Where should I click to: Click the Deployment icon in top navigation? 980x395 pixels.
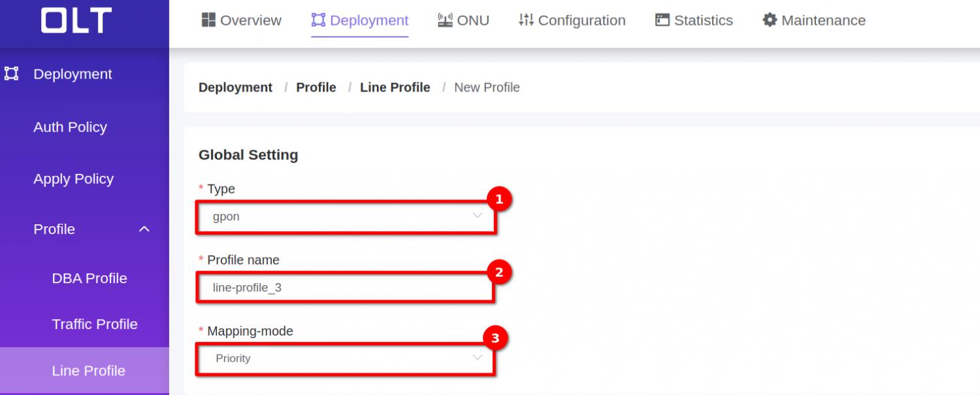click(318, 20)
